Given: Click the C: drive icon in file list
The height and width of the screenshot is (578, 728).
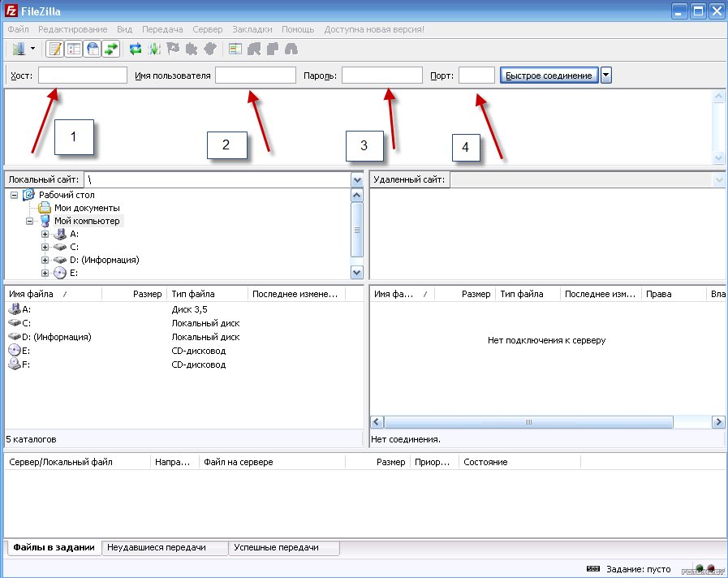Looking at the screenshot, I should [x=15, y=322].
